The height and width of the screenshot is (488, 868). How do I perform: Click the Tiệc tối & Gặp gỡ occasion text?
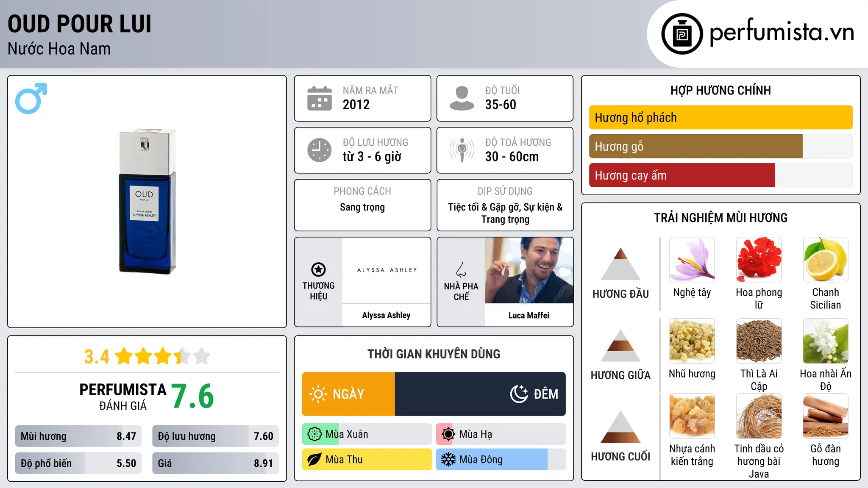pos(505,213)
